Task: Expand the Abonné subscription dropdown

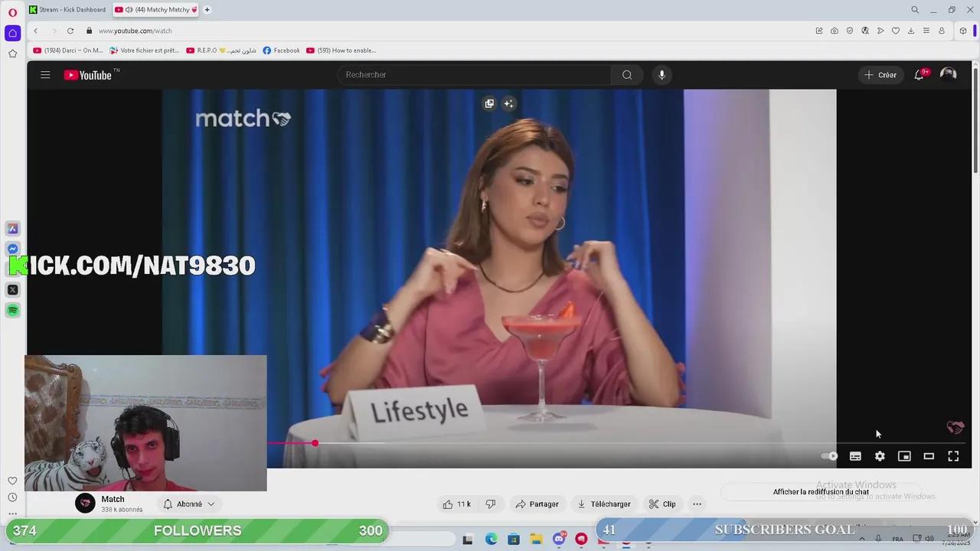Action: click(188, 504)
